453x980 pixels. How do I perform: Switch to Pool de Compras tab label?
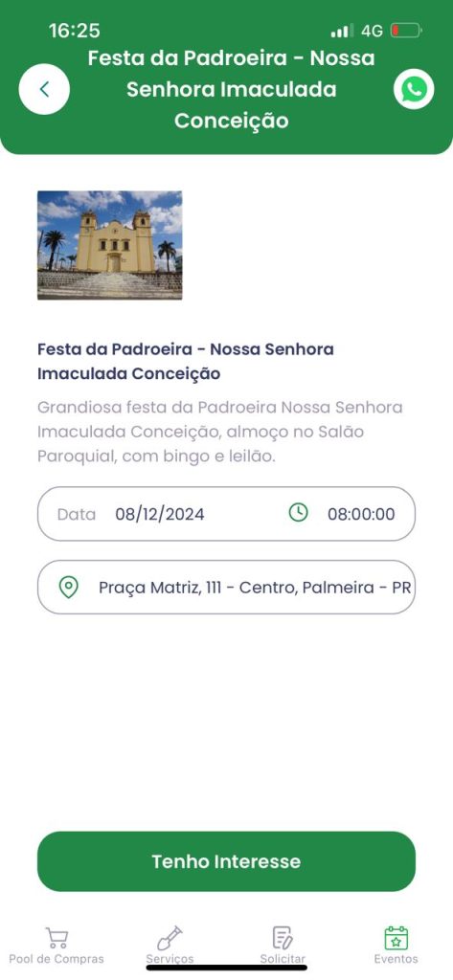57,959
